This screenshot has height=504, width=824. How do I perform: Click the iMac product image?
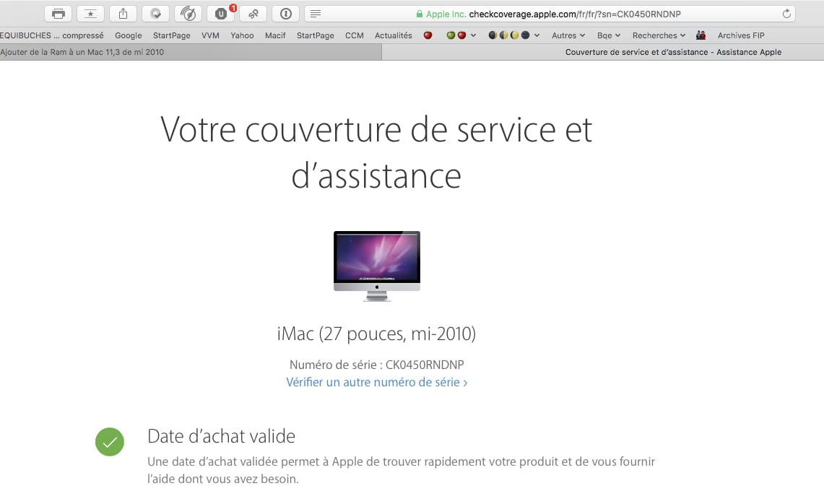click(x=377, y=266)
